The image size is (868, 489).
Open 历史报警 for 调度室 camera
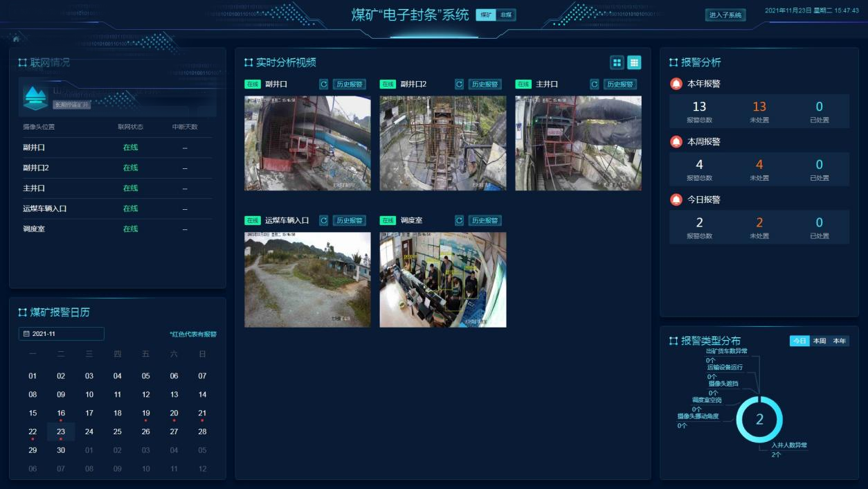(x=485, y=220)
